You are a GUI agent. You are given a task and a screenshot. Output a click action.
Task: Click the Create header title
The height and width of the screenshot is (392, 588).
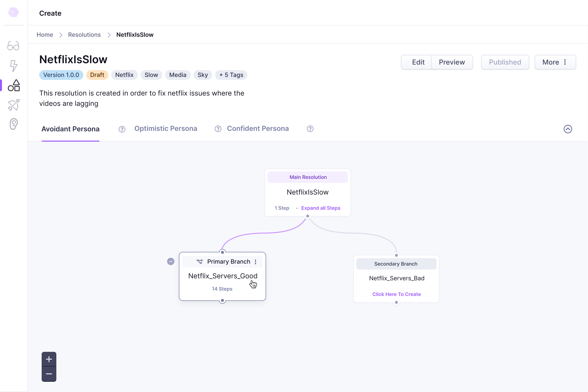pyautogui.click(x=50, y=13)
